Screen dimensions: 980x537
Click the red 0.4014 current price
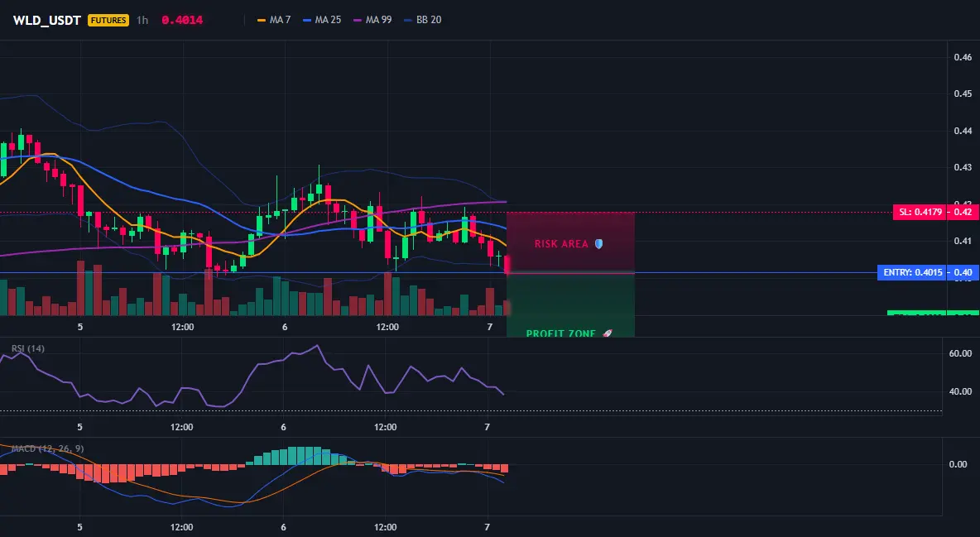click(x=182, y=20)
